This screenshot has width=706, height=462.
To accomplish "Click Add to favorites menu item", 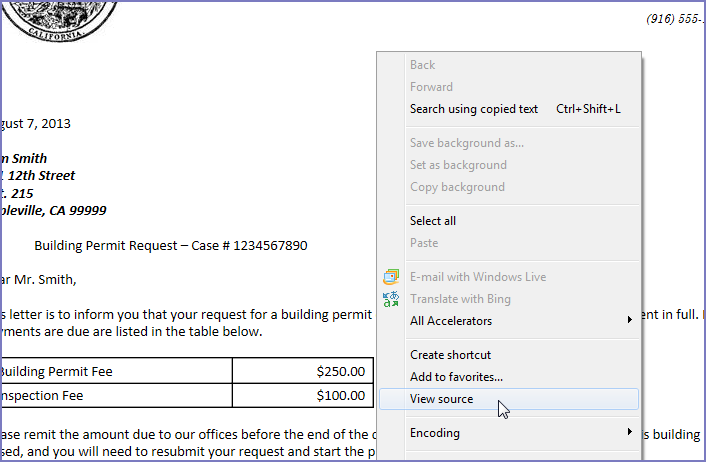I will click(x=456, y=377).
